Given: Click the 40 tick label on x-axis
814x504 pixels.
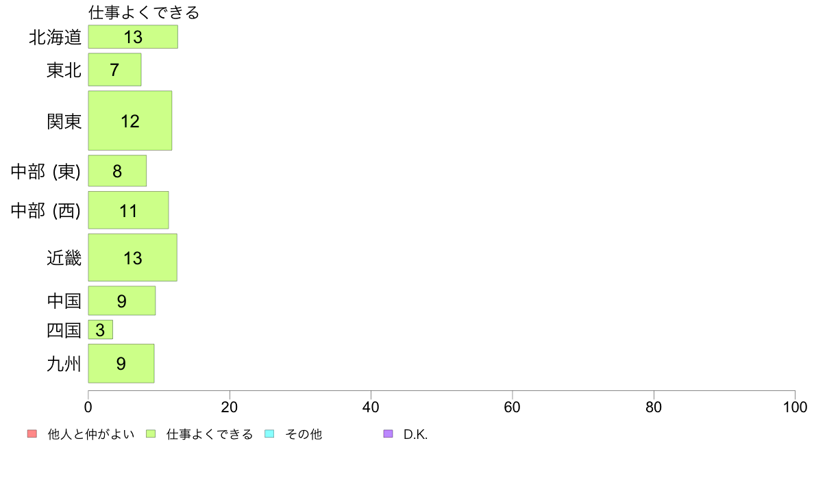Looking at the screenshot, I should point(371,407).
